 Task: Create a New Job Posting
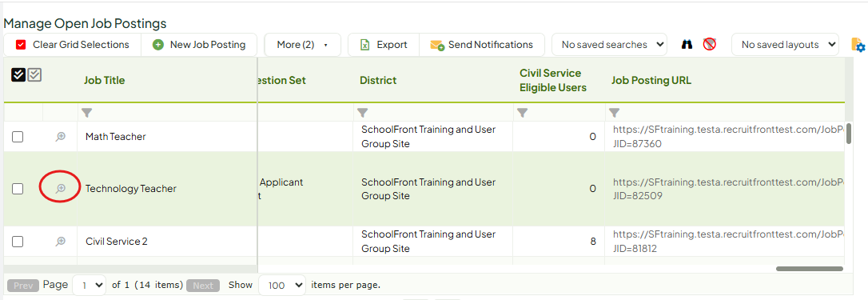click(199, 45)
